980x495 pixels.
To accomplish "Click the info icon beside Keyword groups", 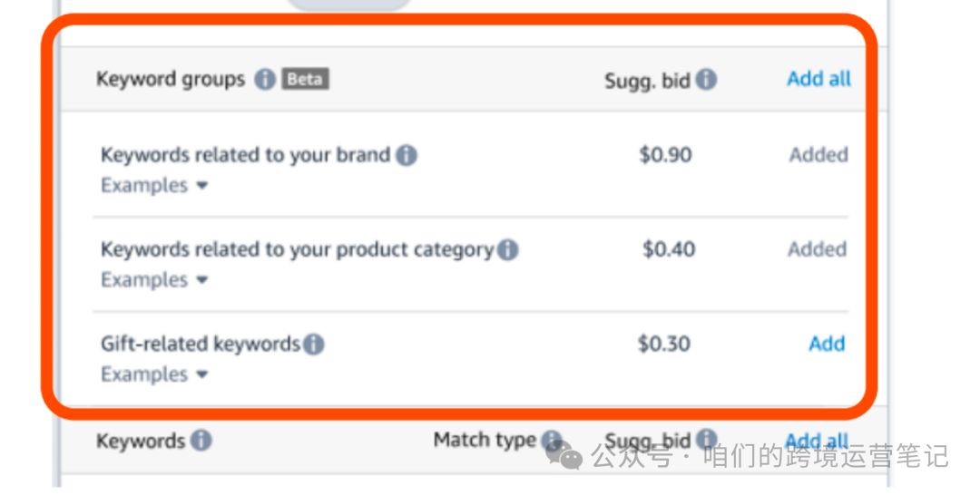I will point(264,79).
